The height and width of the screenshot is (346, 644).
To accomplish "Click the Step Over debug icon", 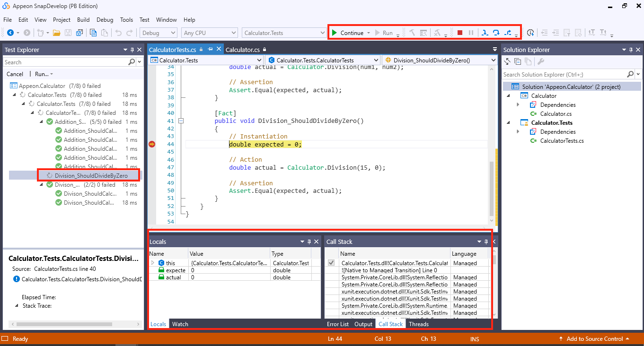I will (496, 33).
